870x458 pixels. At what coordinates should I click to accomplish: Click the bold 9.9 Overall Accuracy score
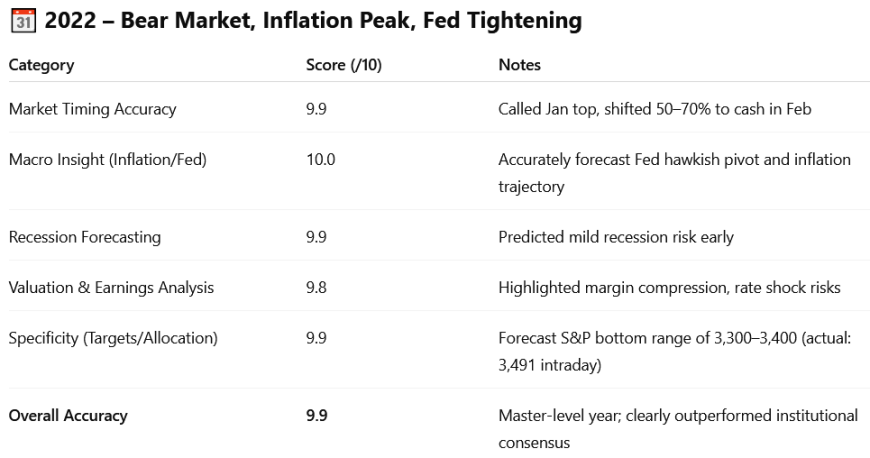click(x=317, y=415)
